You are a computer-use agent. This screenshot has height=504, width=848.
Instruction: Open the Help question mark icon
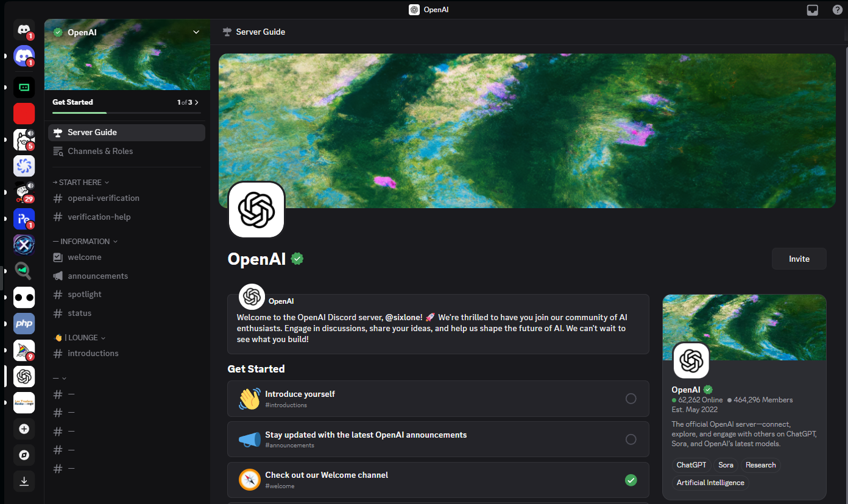point(838,10)
